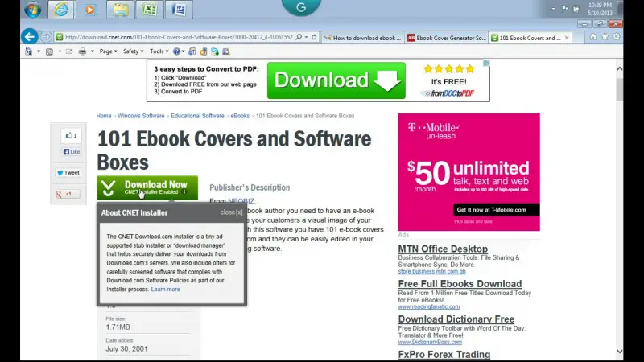The image size is (644, 362).
Task: Click the 'Free Full Ebooks Download' ad link
Action: [460, 284]
